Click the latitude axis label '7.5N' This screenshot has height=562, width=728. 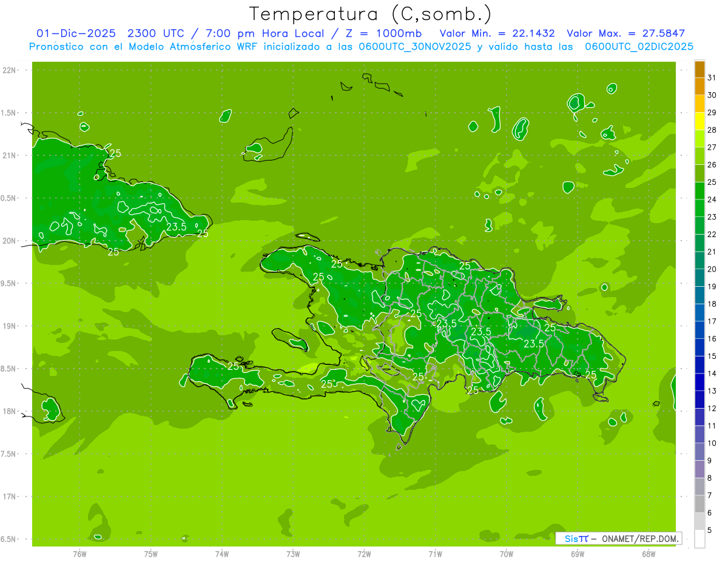tap(9, 454)
